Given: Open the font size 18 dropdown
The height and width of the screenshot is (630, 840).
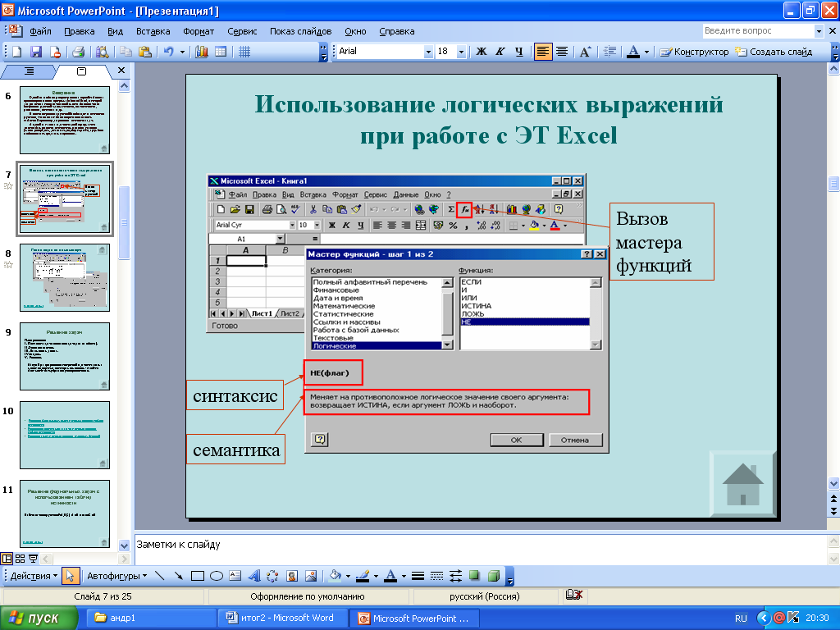Looking at the screenshot, I should 461,52.
